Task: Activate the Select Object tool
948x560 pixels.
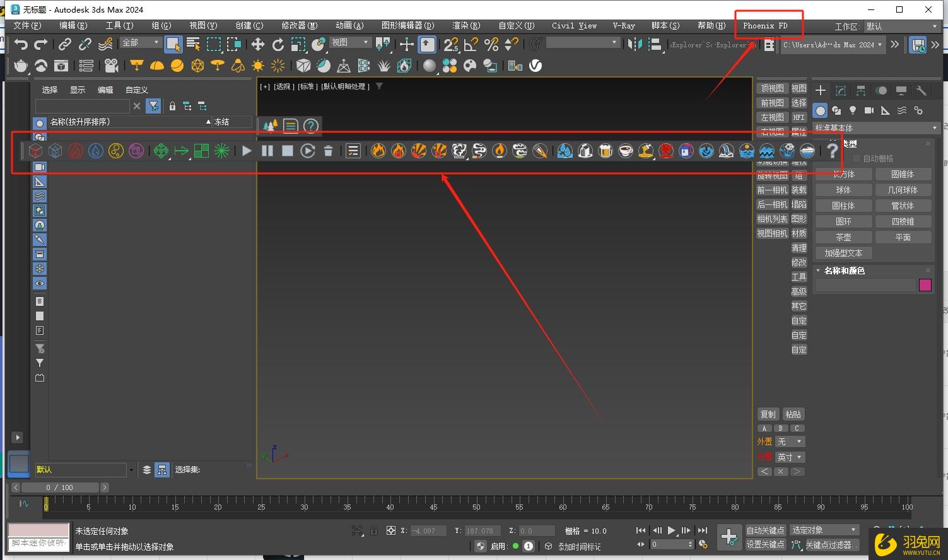Action: point(173,44)
